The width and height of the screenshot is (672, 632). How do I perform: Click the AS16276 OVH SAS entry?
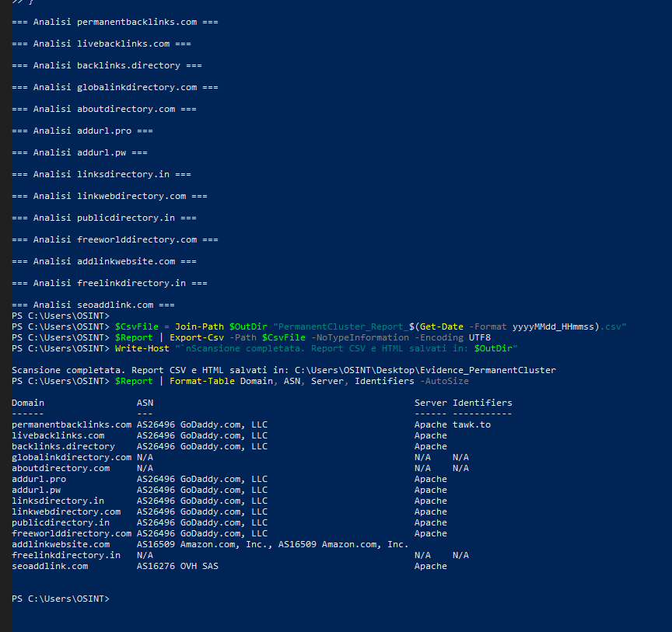tap(177, 566)
